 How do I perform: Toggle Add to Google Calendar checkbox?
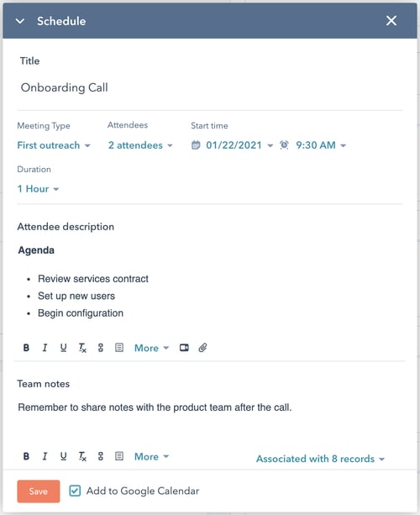(75, 491)
